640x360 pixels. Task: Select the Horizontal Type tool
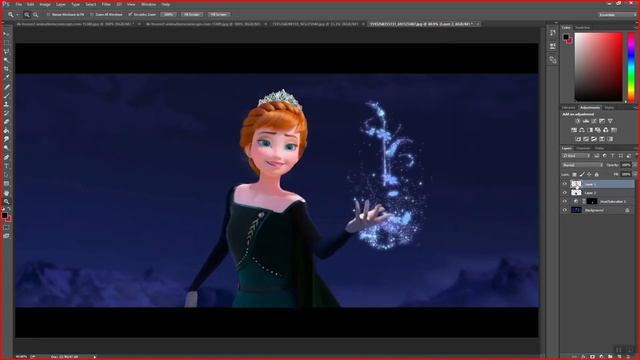[x=6, y=166]
